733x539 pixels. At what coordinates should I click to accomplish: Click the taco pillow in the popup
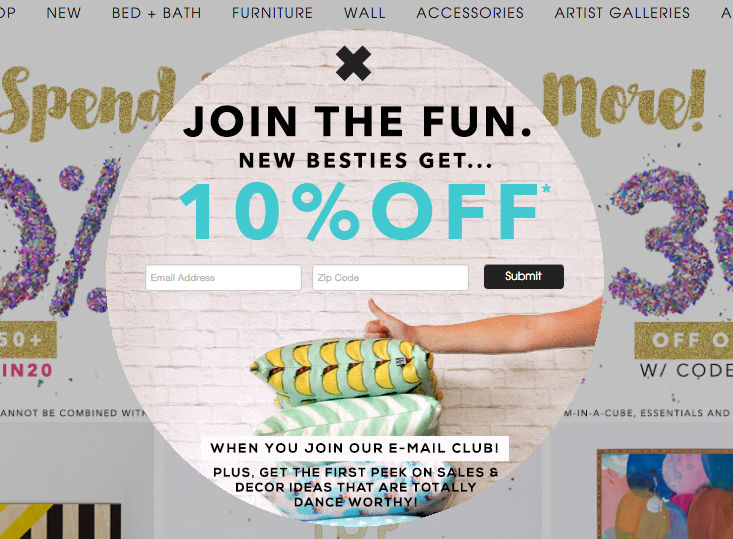coord(345,369)
